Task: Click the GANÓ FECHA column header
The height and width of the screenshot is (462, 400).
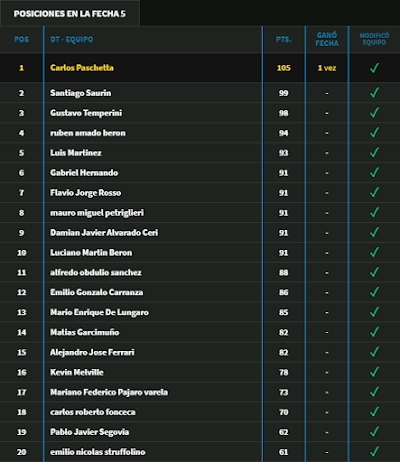Action: (x=327, y=39)
